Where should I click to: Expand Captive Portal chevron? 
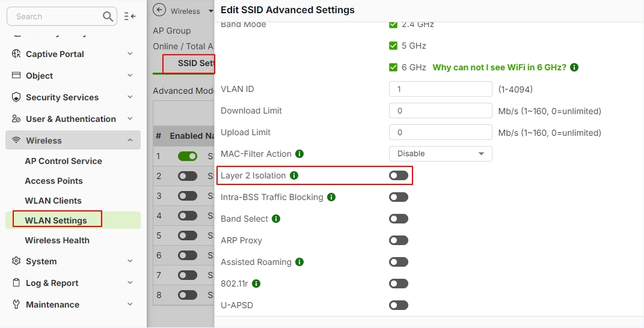tap(130, 54)
